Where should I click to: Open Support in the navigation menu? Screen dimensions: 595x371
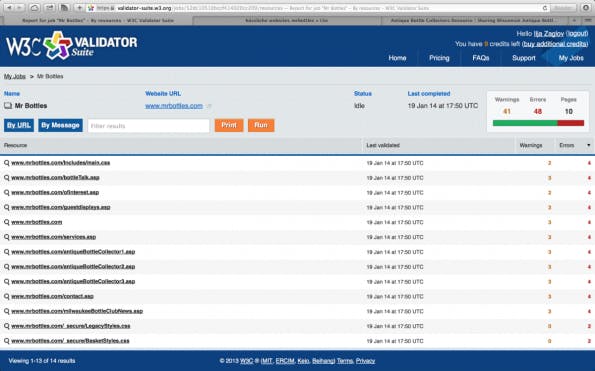[524, 58]
